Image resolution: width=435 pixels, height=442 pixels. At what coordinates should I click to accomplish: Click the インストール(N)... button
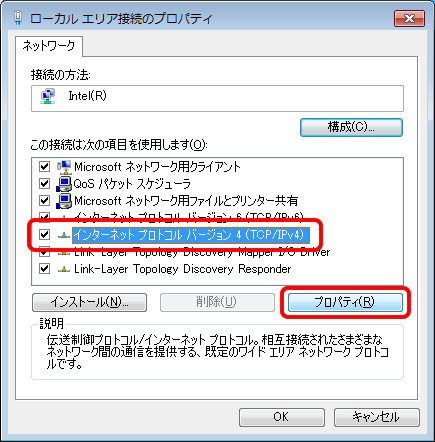pos(89,302)
